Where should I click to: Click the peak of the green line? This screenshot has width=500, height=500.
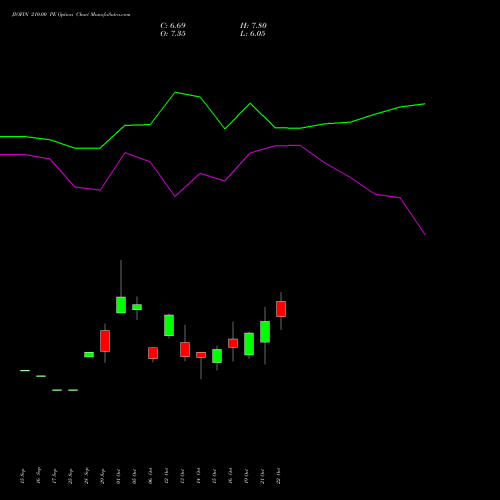tap(175, 92)
